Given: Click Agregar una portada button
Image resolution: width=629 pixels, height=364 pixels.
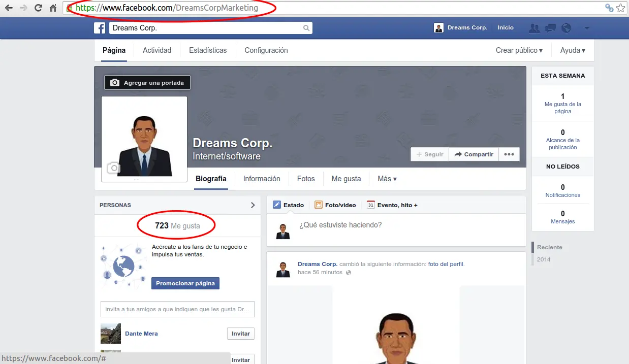Looking at the screenshot, I should coord(147,83).
